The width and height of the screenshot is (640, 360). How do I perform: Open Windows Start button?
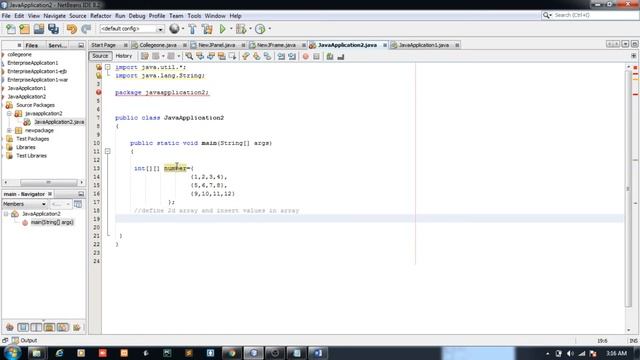[12, 353]
